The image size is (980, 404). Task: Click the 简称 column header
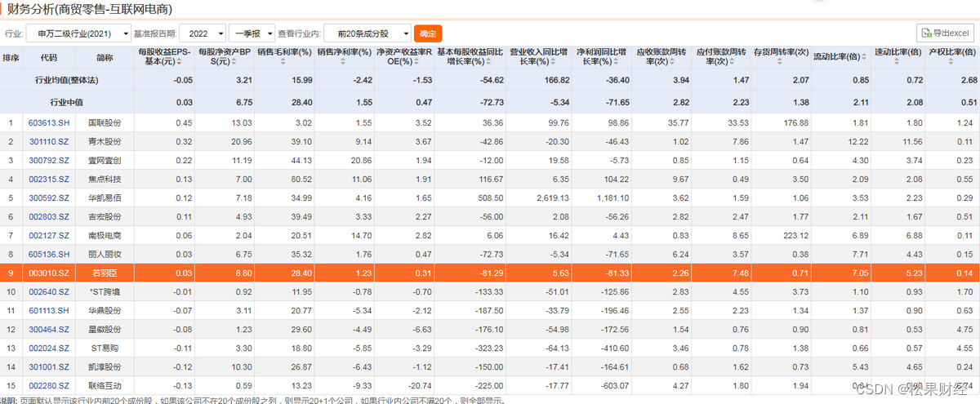click(x=105, y=58)
